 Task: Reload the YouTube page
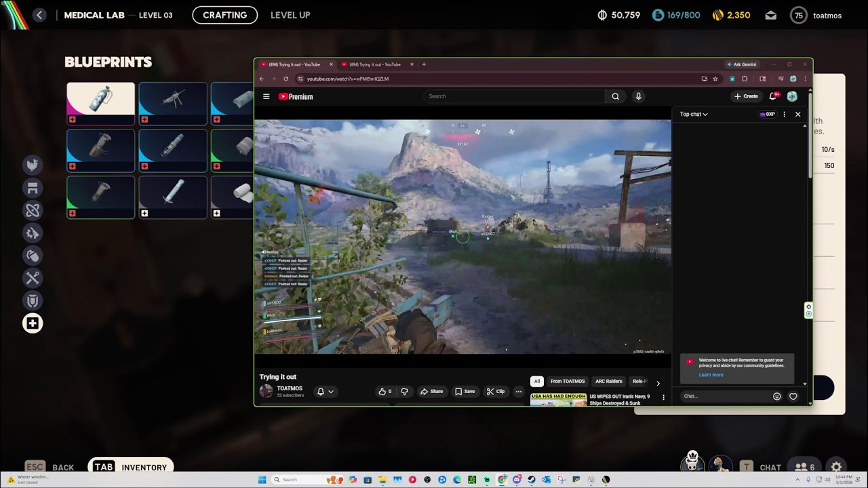[286, 79]
